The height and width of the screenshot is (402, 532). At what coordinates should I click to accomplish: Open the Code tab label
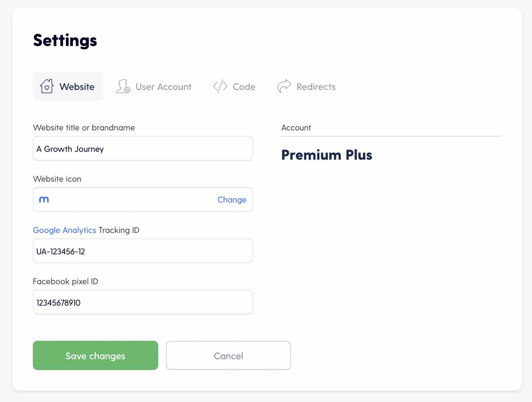pos(244,87)
